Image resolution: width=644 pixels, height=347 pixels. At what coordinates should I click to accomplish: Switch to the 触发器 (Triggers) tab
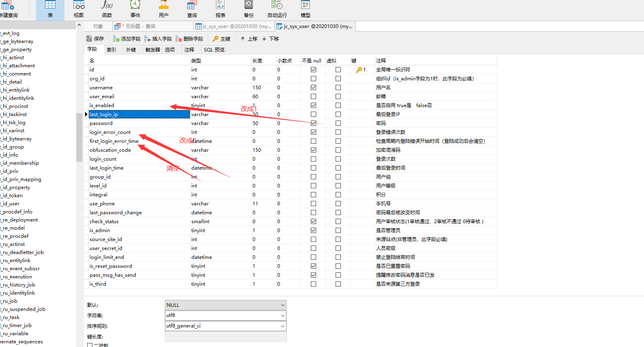pos(153,50)
